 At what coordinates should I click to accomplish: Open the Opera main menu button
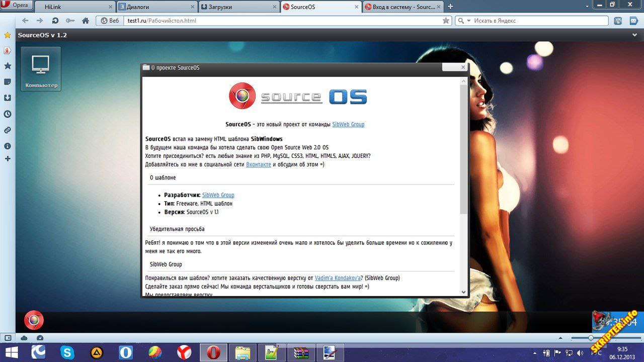pyautogui.click(x=17, y=6)
